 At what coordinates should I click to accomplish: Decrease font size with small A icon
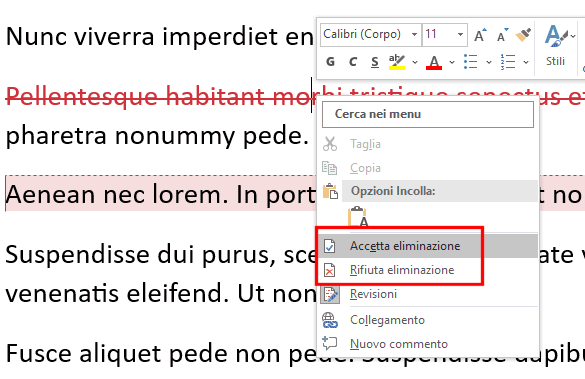503,35
